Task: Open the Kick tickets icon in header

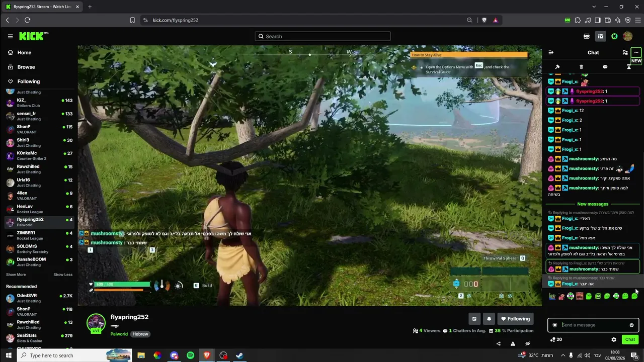Action: tap(587, 36)
